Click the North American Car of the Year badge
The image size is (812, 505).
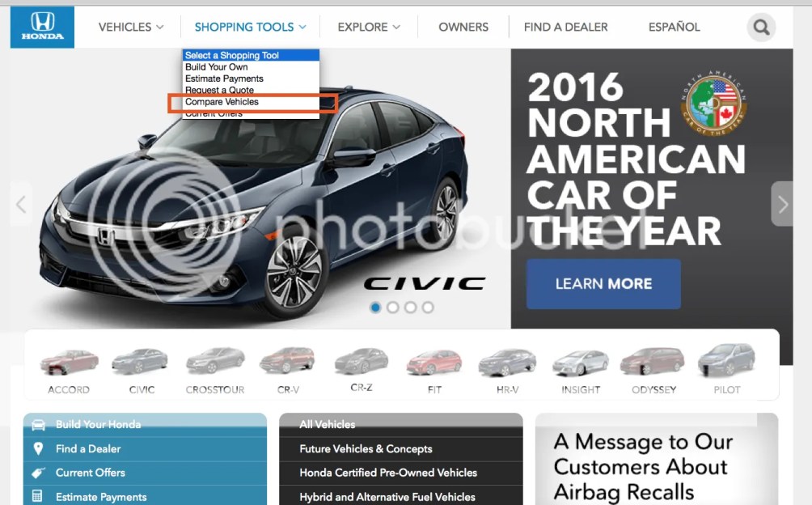click(713, 104)
